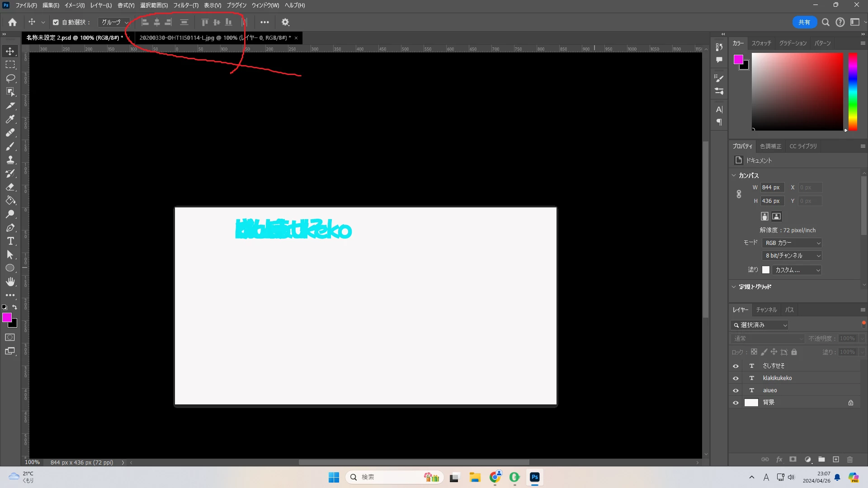
Task: Collapse the カンバス section
Action: (734, 175)
